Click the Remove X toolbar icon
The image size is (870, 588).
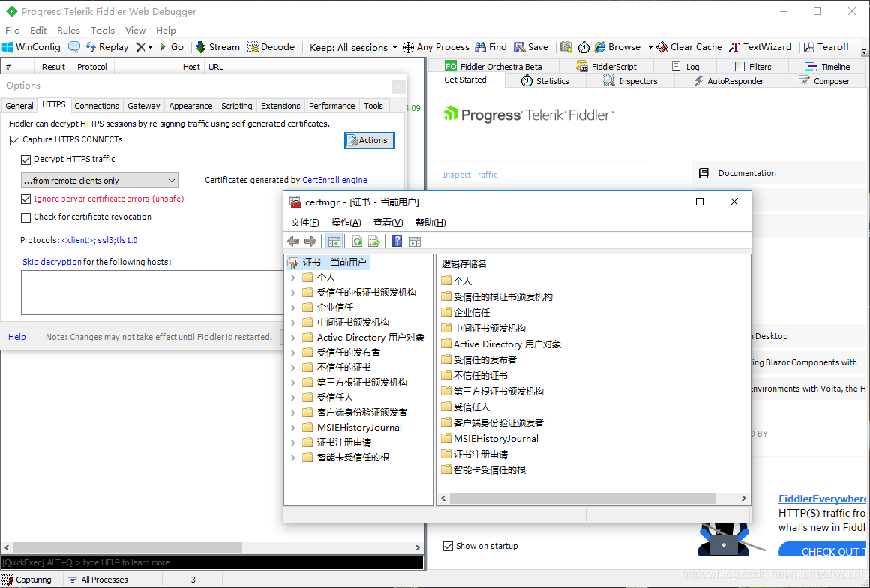(x=141, y=47)
